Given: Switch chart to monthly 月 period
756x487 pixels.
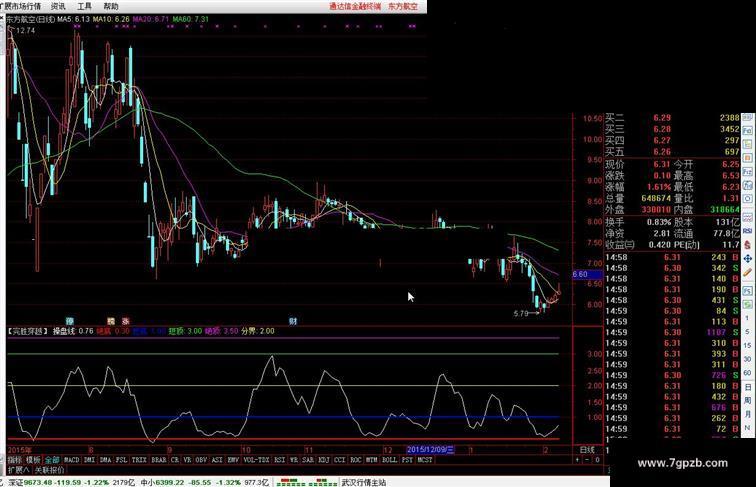Looking at the screenshot, I should [x=747, y=414].
